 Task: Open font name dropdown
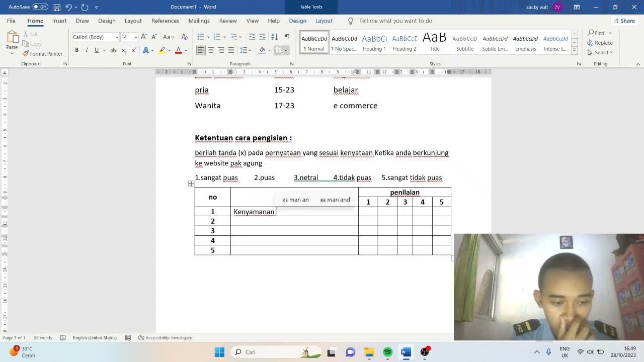[117, 37]
